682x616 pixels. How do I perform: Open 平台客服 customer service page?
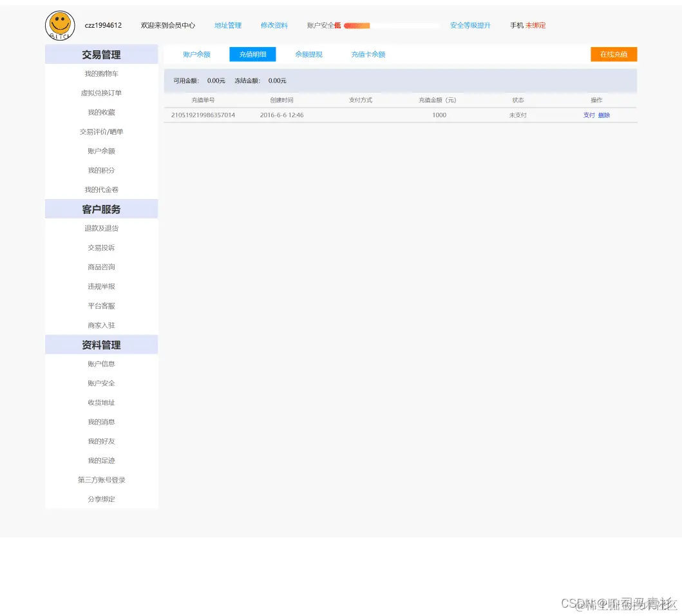(x=100, y=305)
